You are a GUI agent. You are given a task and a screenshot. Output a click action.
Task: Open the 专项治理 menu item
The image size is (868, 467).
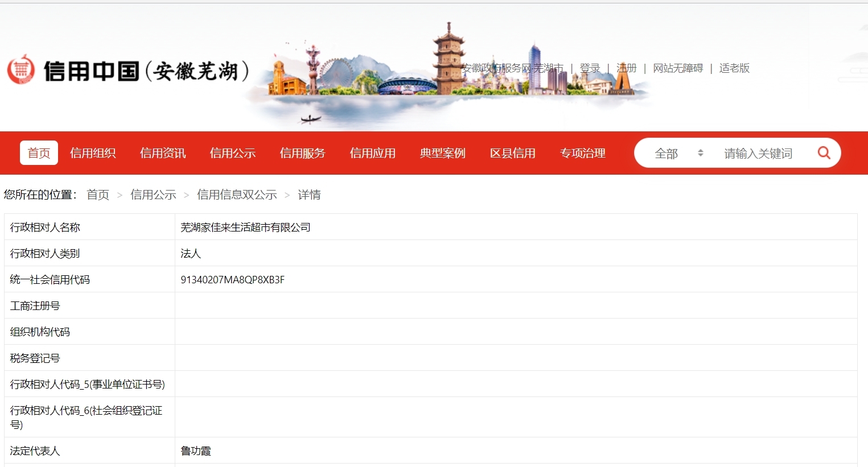pos(583,152)
